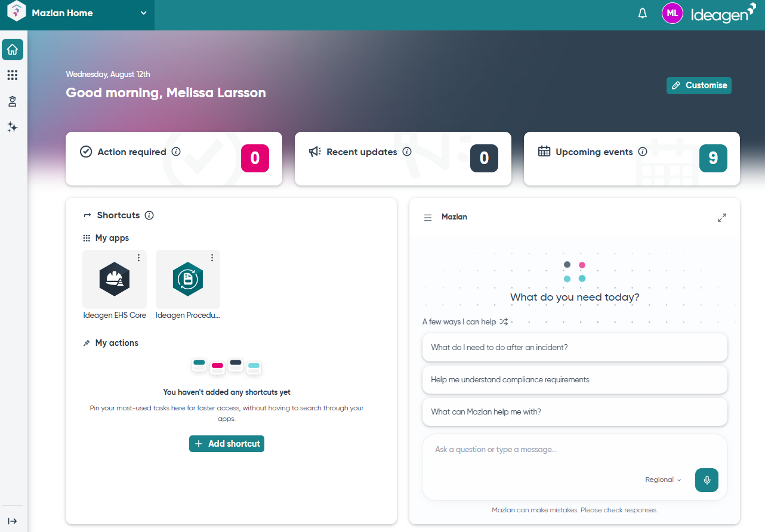Viewport: 765px width, 532px height.
Task: Select 'What do I need to do after an incident?'
Action: tap(575, 347)
